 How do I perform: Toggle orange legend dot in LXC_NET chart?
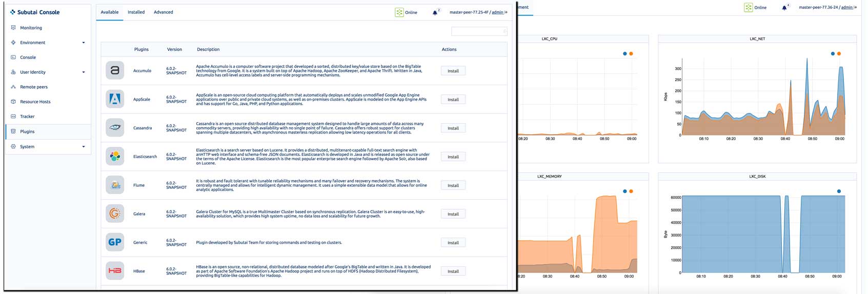coord(839,53)
